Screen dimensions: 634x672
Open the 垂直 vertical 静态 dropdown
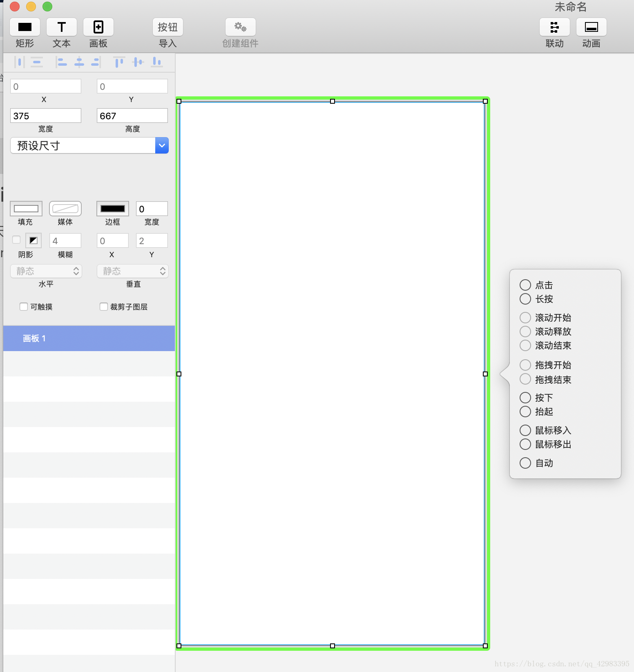pyautogui.click(x=133, y=271)
